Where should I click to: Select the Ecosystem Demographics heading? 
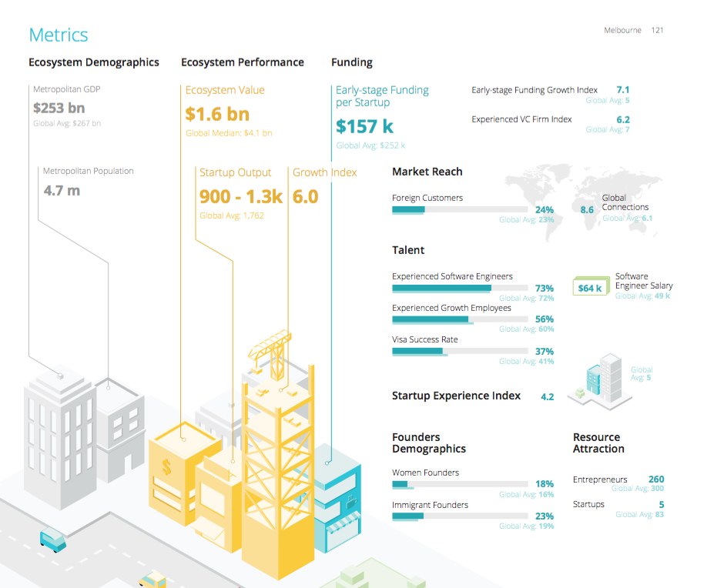(94, 62)
